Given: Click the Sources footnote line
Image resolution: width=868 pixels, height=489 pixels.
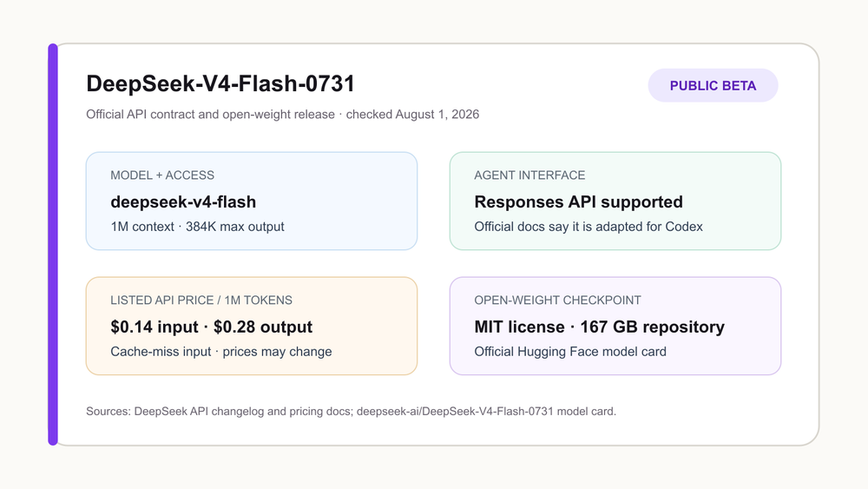Looking at the screenshot, I should [351, 412].
